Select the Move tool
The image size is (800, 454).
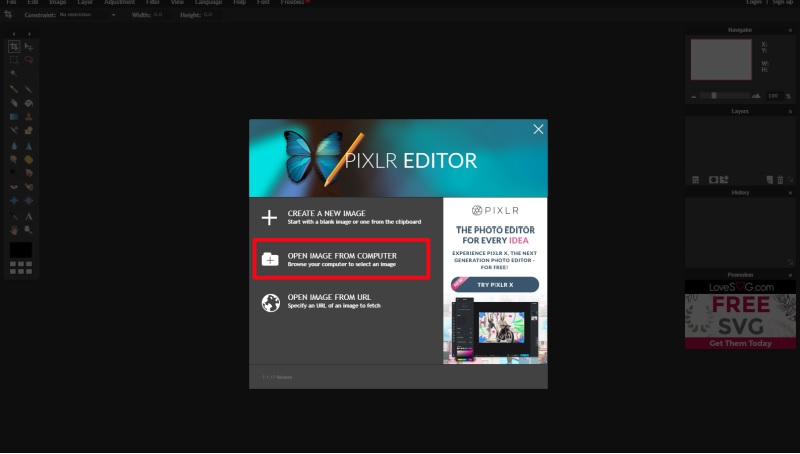tap(29, 47)
